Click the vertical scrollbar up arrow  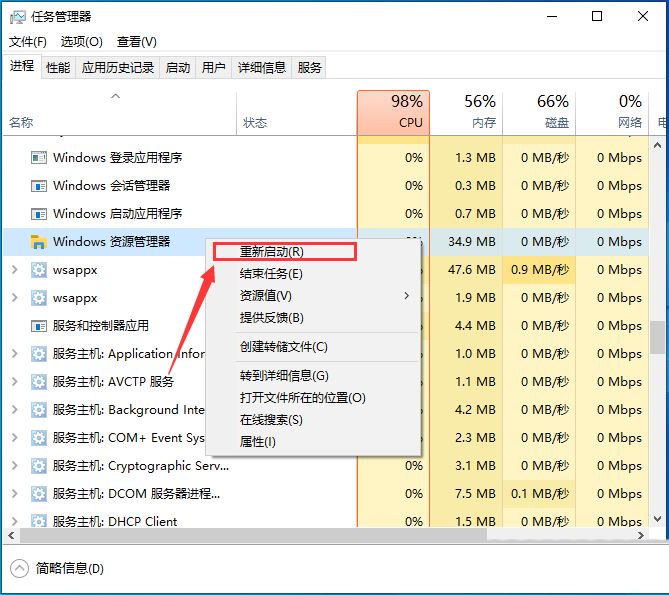[x=657, y=145]
